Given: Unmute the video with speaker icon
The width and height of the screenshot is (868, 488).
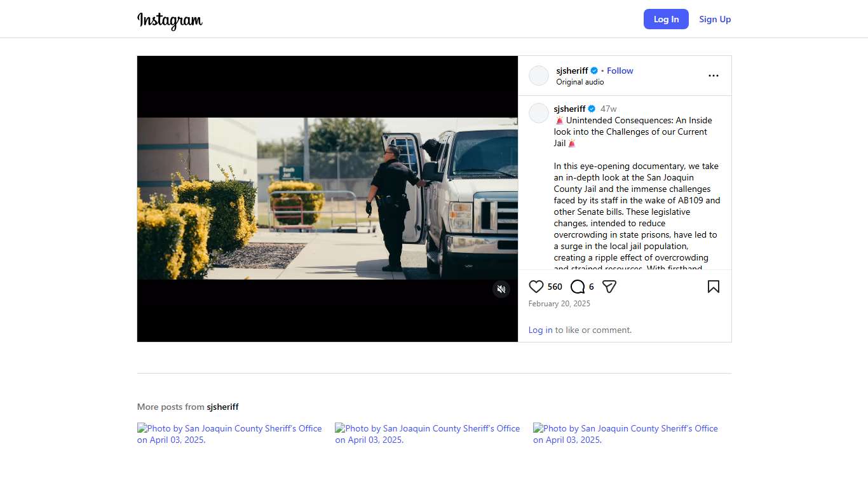Looking at the screenshot, I should click(x=501, y=289).
